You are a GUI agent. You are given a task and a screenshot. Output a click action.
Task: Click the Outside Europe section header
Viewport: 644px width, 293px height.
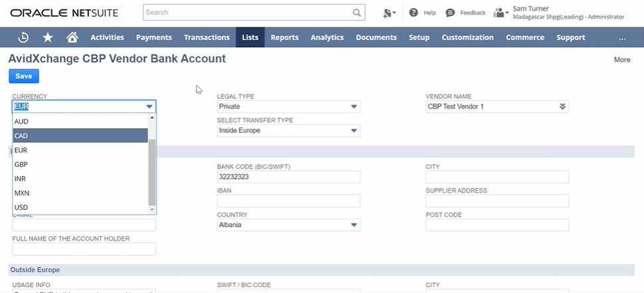321,270
